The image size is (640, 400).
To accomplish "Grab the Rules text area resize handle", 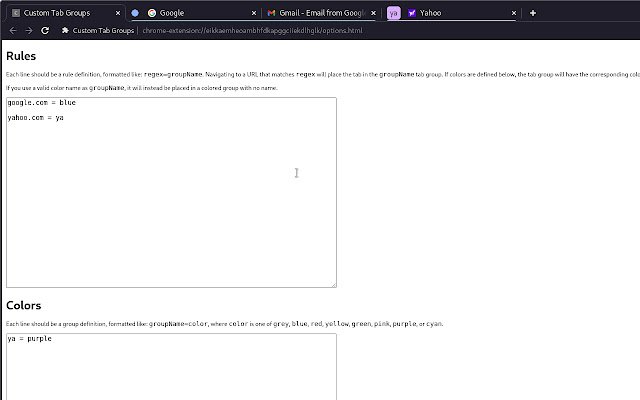I will click(x=334, y=284).
